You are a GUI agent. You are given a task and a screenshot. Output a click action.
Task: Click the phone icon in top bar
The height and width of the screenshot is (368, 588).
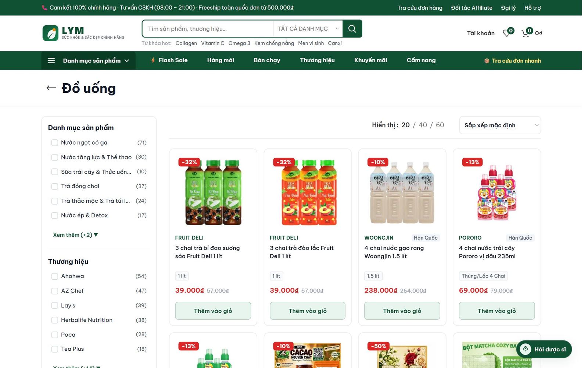click(44, 8)
